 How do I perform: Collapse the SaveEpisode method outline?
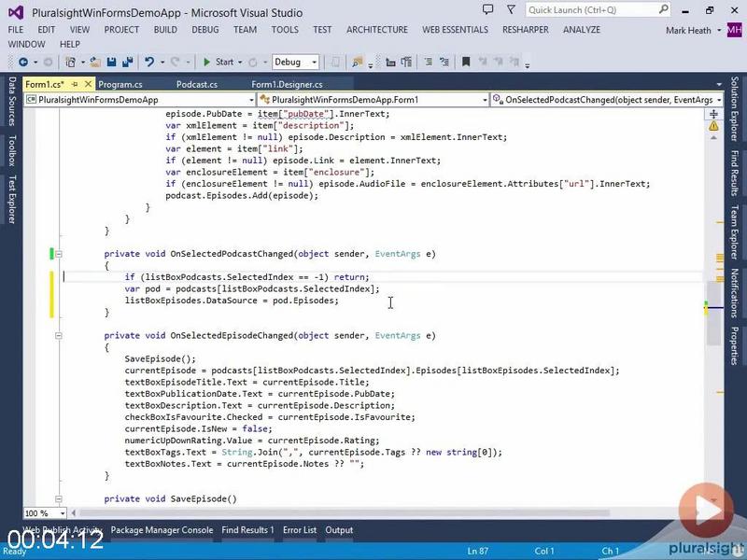coord(59,499)
